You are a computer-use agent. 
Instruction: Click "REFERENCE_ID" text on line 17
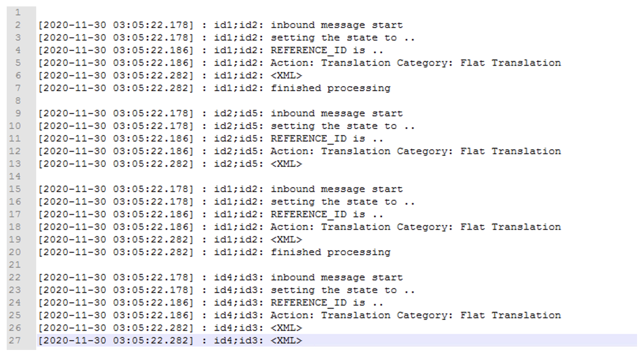pos(308,214)
